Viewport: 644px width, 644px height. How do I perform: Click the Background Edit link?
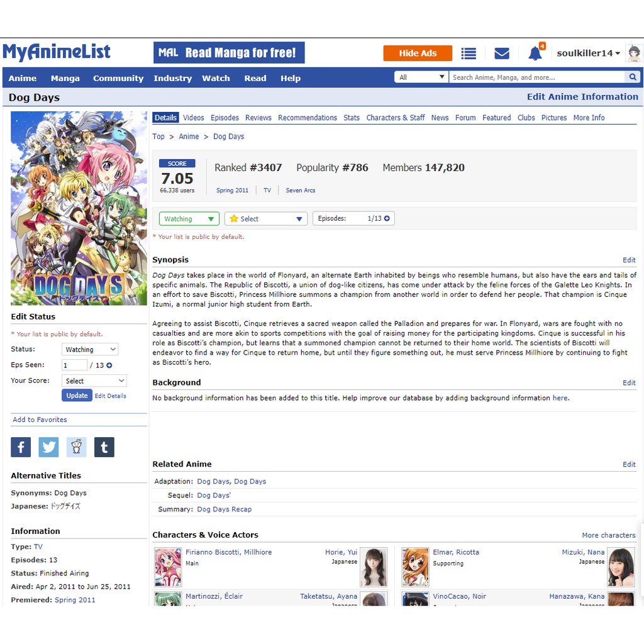[629, 383]
